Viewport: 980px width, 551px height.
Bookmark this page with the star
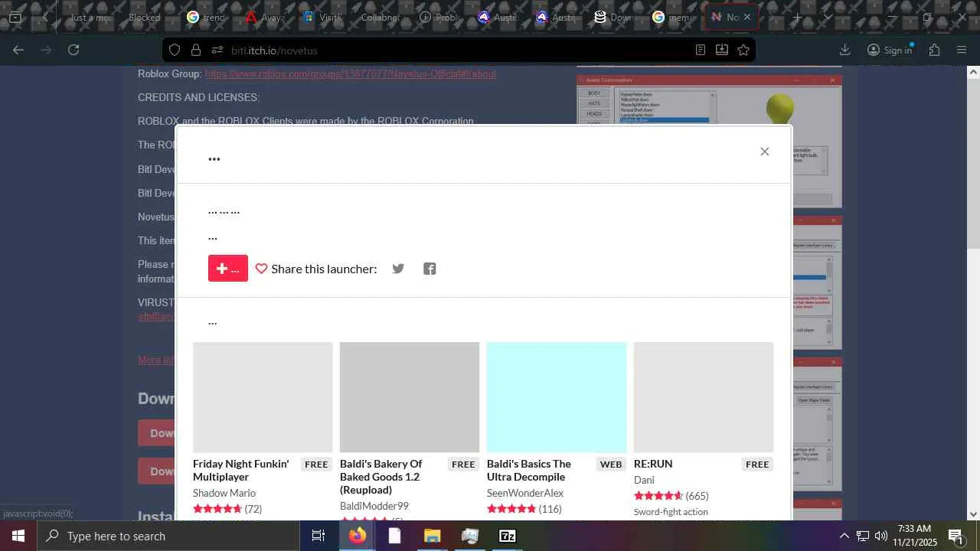(743, 50)
